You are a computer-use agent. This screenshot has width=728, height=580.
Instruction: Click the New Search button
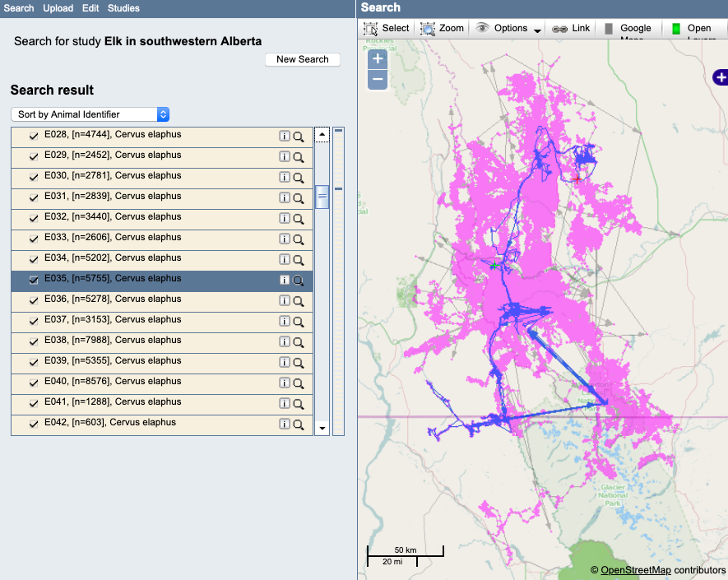(302, 59)
